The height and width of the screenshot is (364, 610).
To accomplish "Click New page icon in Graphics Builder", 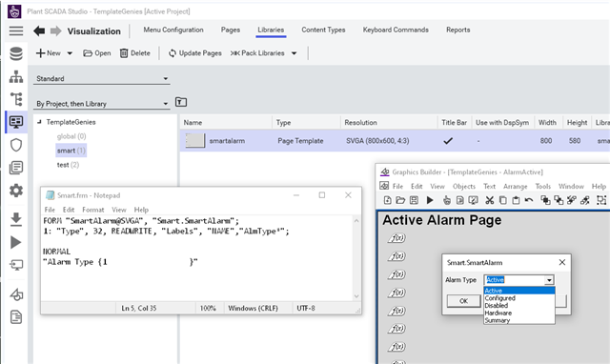I will click(388, 200).
